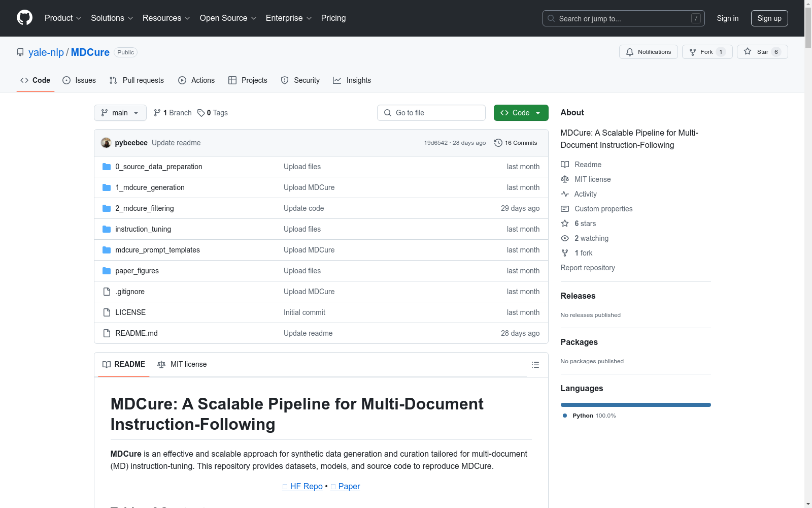The height and width of the screenshot is (508, 812).
Task: Expand the Product menu
Action: coord(63,18)
